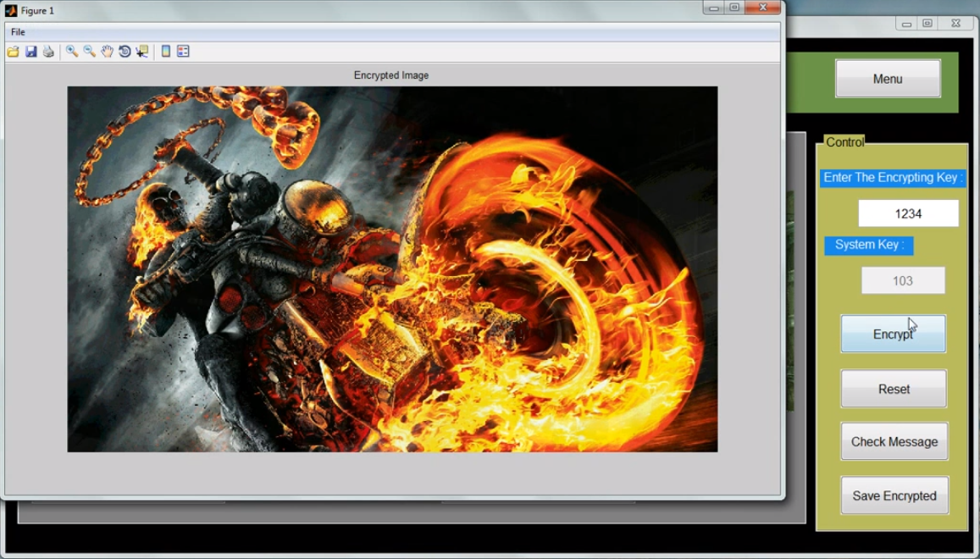The image size is (980, 559).
Task: Click the 'Encrypted Image' title text
Action: click(x=391, y=75)
